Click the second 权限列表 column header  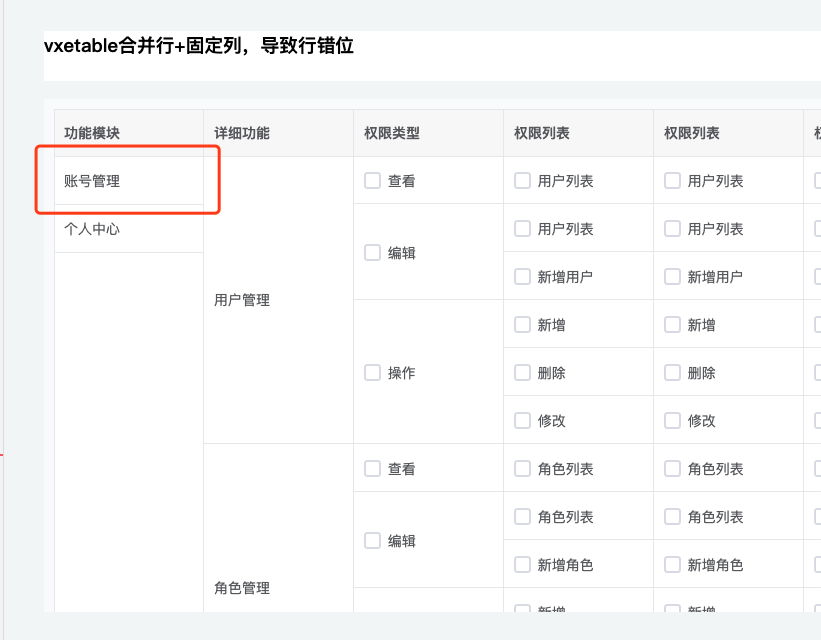coord(728,133)
